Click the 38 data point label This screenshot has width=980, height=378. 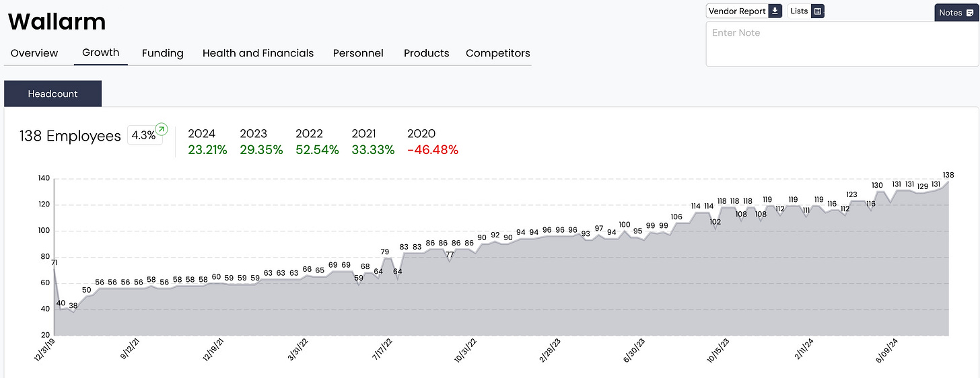pyautogui.click(x=73, y=305)
